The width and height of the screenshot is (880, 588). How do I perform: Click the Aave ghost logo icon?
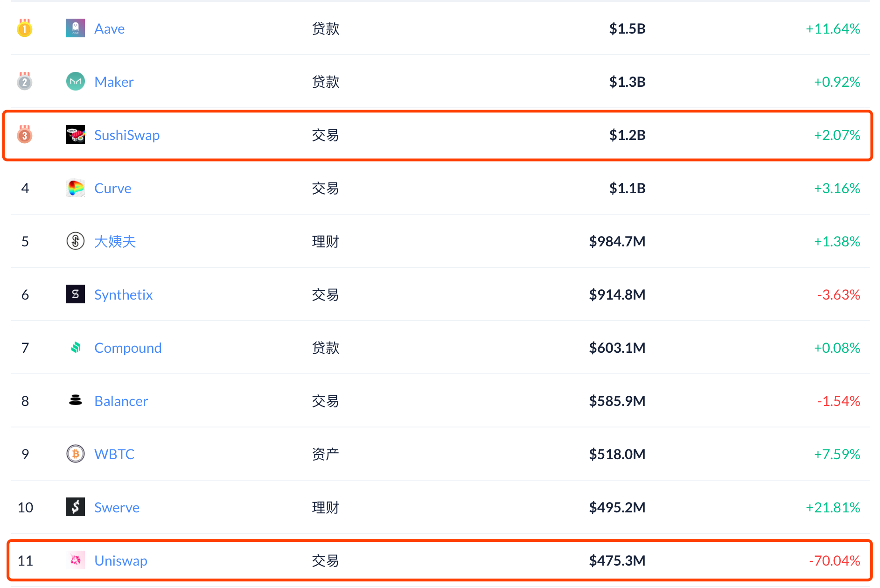click(x=75, y=28)
